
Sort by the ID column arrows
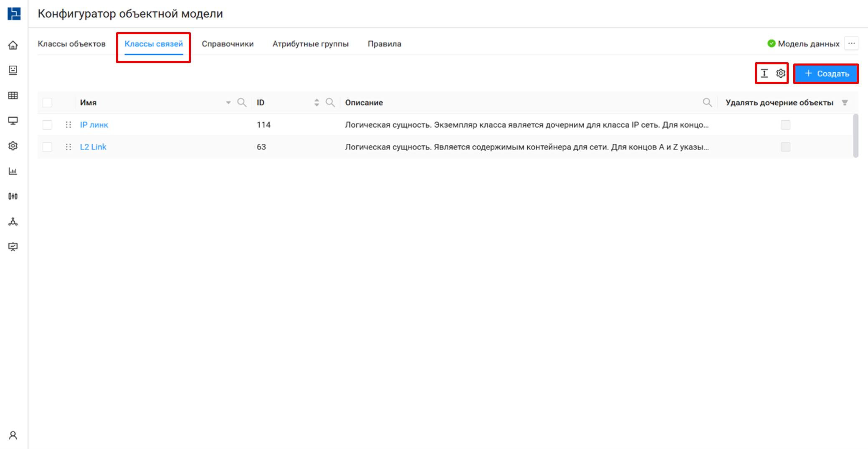pyautogui.click(x=316, y=103)
